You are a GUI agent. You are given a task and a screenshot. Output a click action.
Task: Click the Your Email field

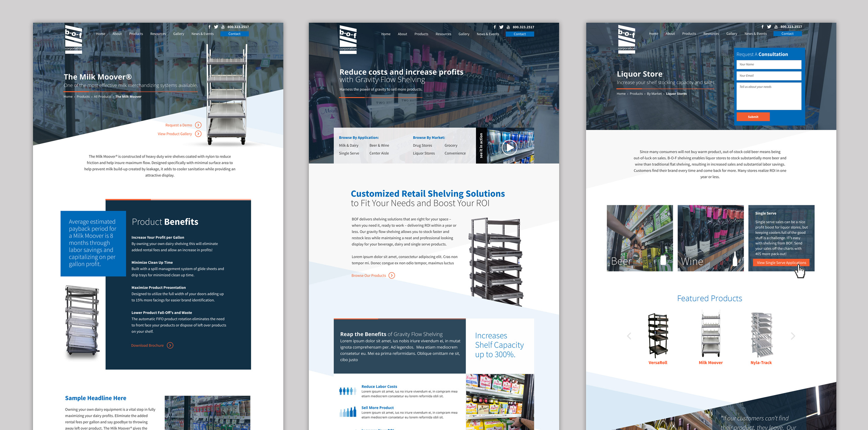coord(769,76)
